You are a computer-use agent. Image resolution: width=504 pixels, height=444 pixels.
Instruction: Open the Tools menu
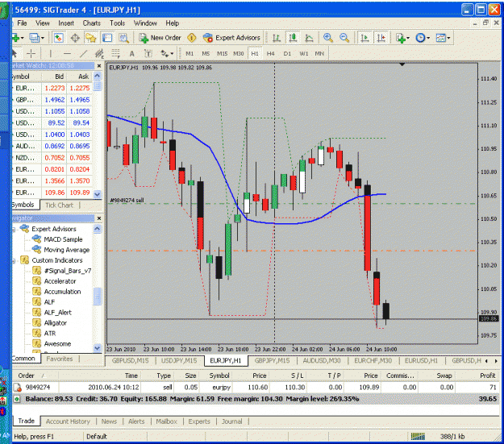117,23
